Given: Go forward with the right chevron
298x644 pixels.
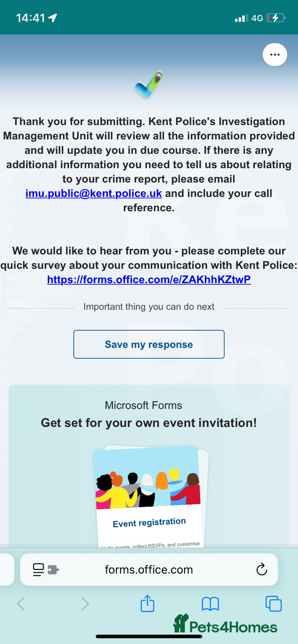Looking at the screenshot, I should (85, 604).
